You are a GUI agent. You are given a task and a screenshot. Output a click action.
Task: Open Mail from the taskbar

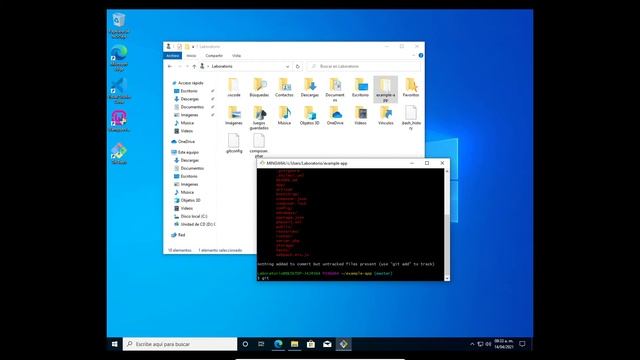tap(327, 344)
